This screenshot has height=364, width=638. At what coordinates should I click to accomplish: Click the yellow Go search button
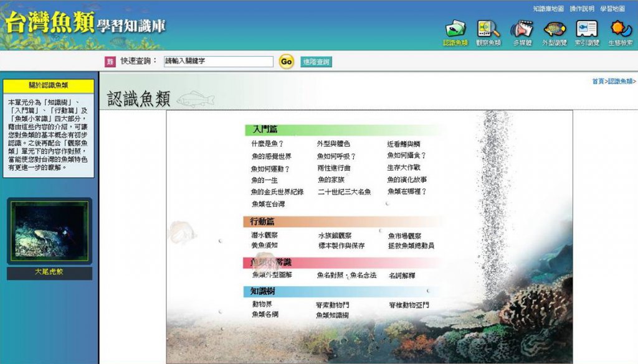point(287,62)
